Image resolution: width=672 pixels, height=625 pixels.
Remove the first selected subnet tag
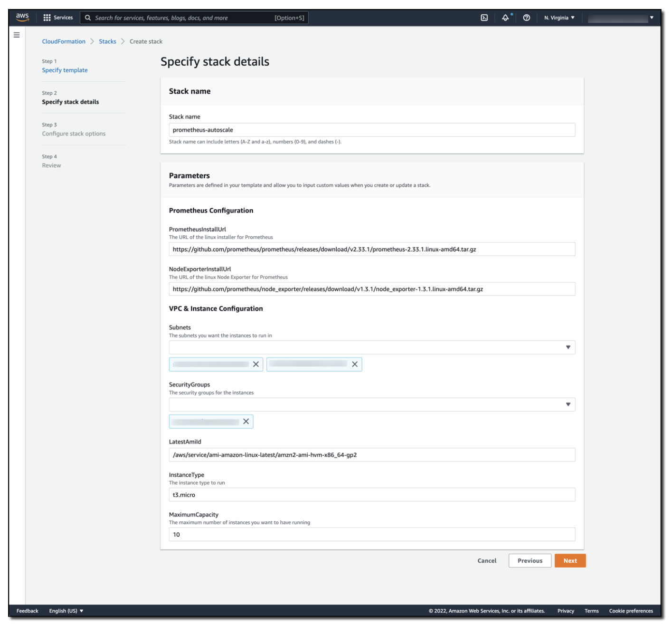click(x=256, y=364)
